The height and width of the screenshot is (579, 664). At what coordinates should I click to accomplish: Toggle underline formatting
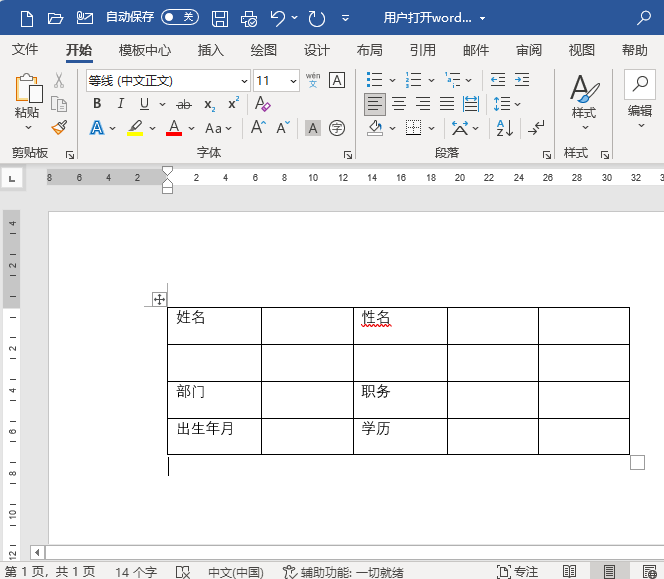point(144,104)
